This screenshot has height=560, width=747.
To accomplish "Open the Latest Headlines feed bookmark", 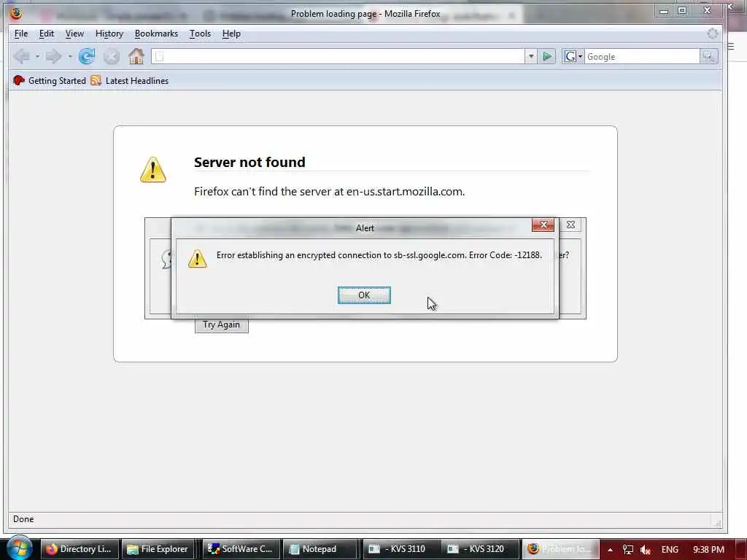I will click(x=130, y=80).
